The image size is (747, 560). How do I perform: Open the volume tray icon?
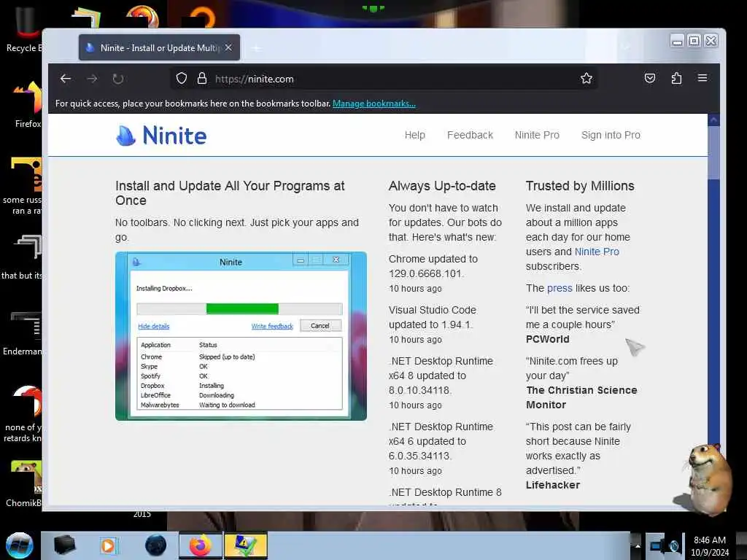point(674,545)
